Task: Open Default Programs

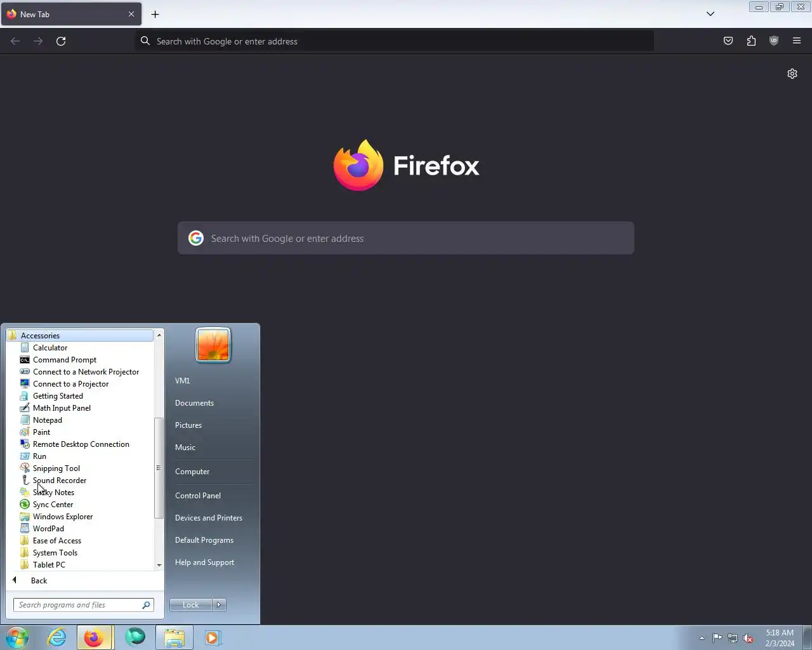Action: tap(204, 540)
